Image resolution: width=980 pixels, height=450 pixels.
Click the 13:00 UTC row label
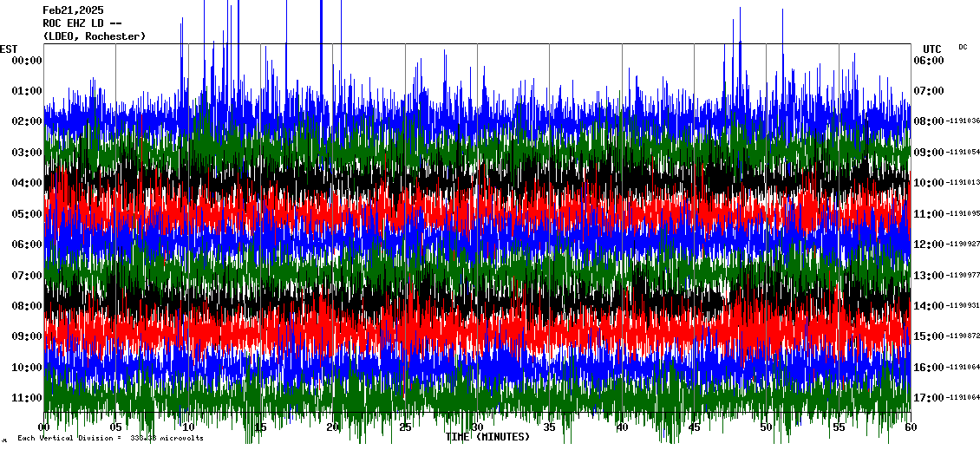point(928,276)
